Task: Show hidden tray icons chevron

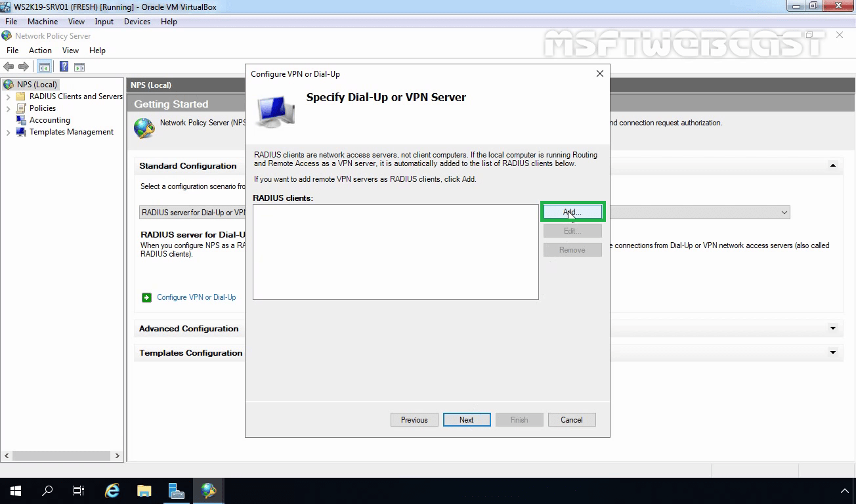Action: tap(845, 491)
